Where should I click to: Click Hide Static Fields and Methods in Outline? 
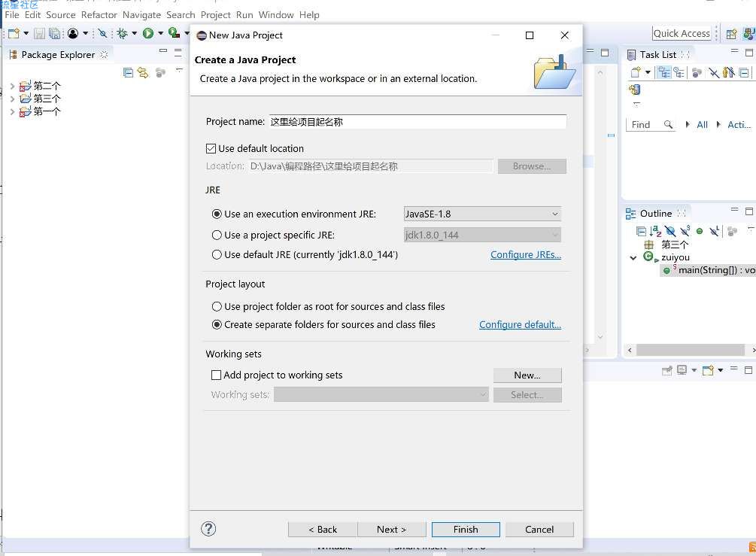(685, 231)
